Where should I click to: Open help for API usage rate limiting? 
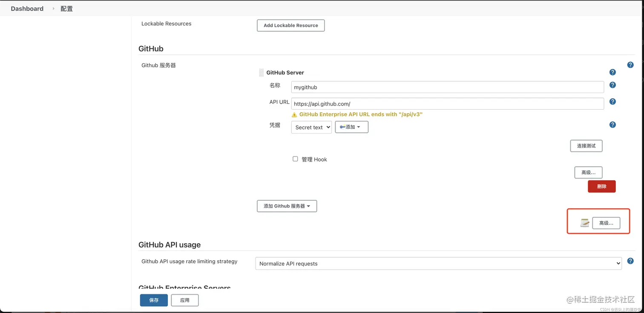tap(630, 261)
